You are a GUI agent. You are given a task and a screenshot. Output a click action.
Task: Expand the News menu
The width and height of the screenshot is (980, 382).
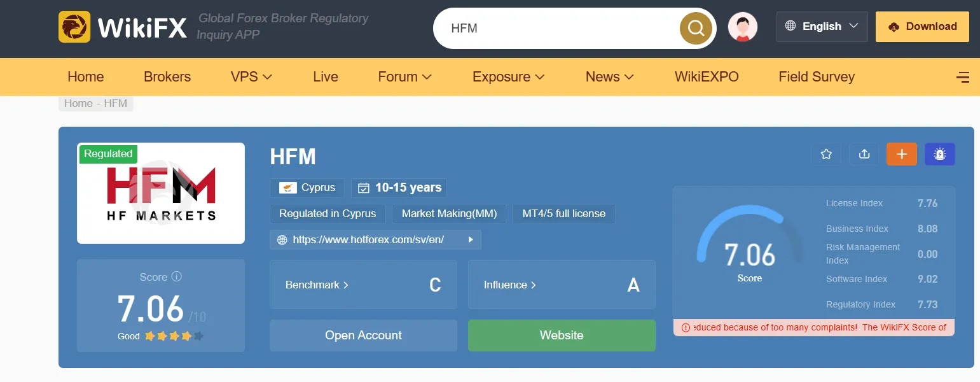(x=609, y=77)
